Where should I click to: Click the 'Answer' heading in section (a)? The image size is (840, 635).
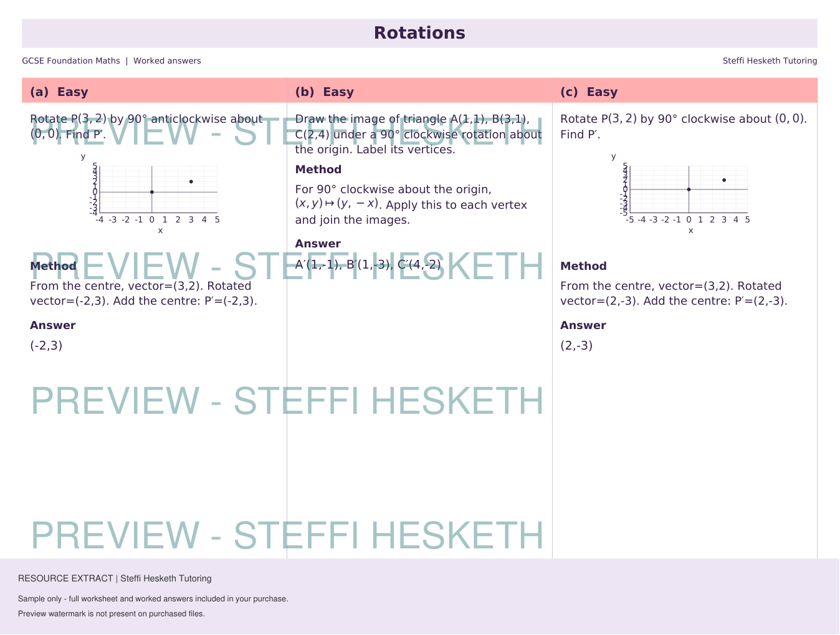53,325
